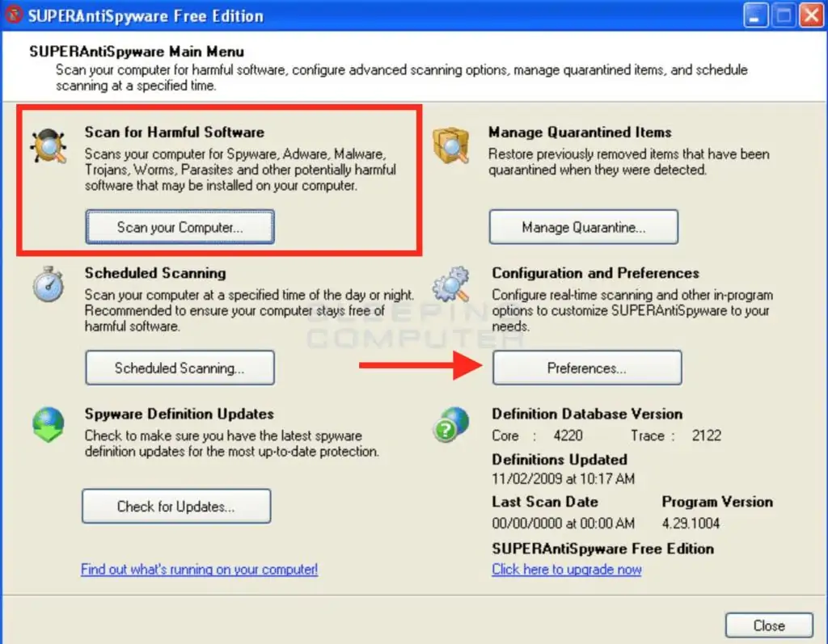Dismiss the window with the Close button
The width and height of the screenshot is (828, 644).
(770, 625)
